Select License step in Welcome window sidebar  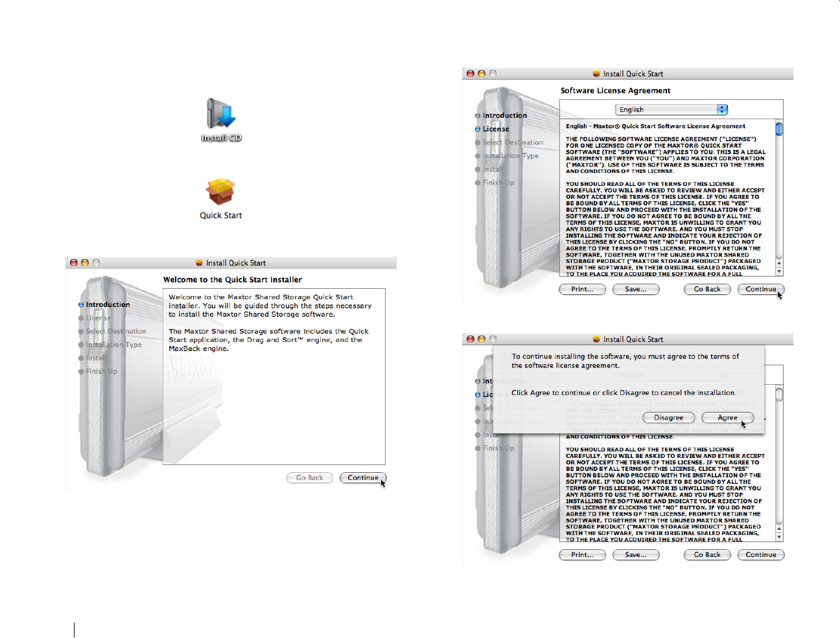click(x=95, y=318)
